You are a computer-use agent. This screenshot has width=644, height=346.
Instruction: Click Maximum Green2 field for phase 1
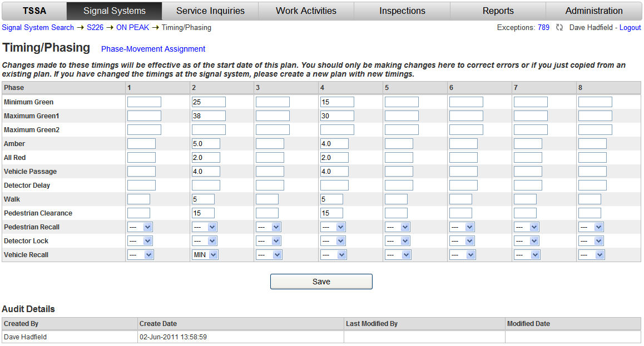pos(144,130)
